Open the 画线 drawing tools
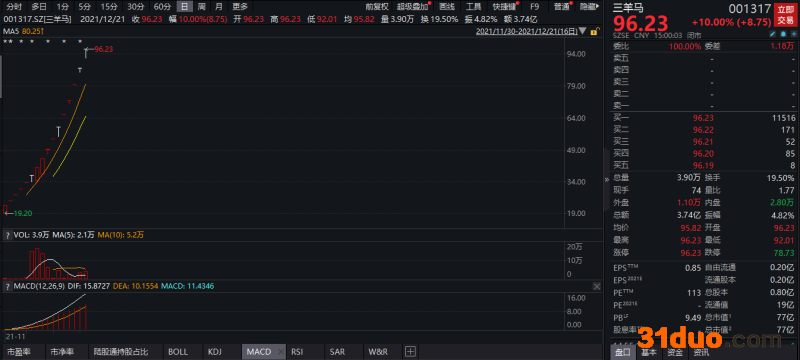This screenshot has width=800, height=360. tap(447, 7)
